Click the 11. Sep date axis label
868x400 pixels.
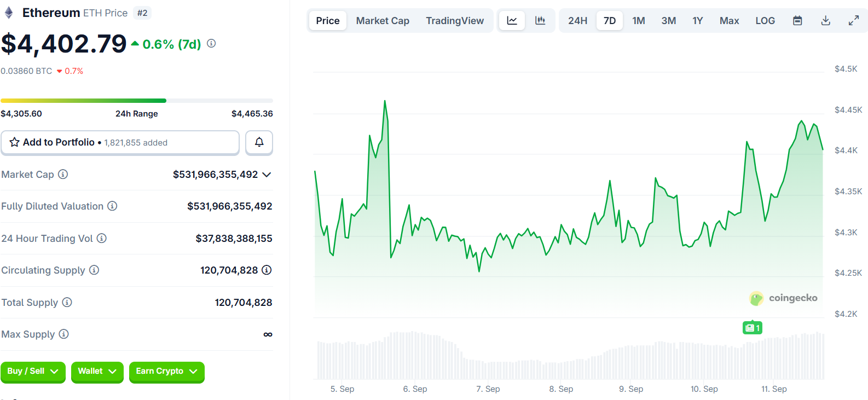coord(774,389)
